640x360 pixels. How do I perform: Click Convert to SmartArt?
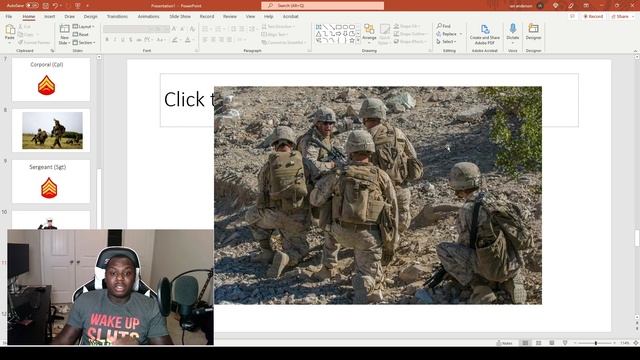[x=283, y=42]
